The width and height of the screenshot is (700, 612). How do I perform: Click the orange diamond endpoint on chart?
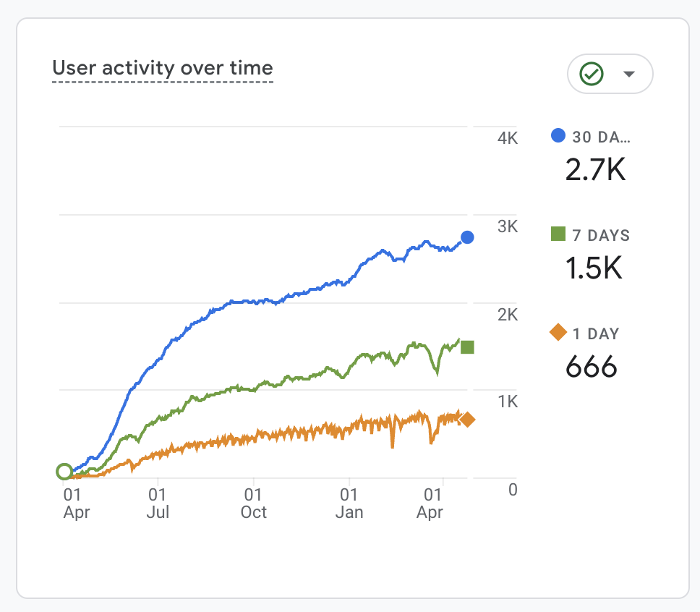tap(468, 420)
